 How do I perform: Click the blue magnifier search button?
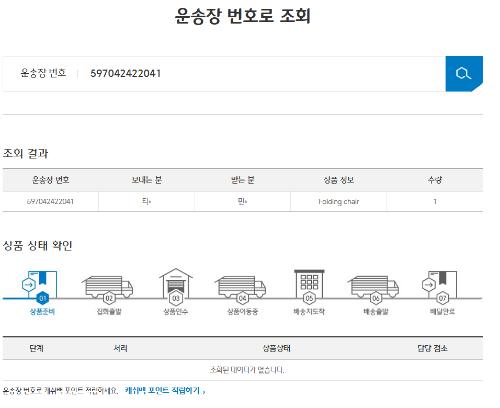(464, 74)
